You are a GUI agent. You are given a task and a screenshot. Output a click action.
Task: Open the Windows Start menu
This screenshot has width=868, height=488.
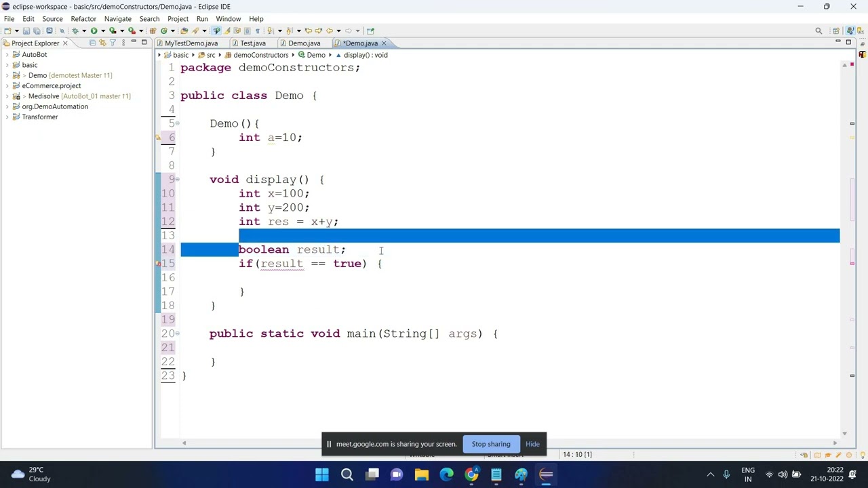click(322, 474)
